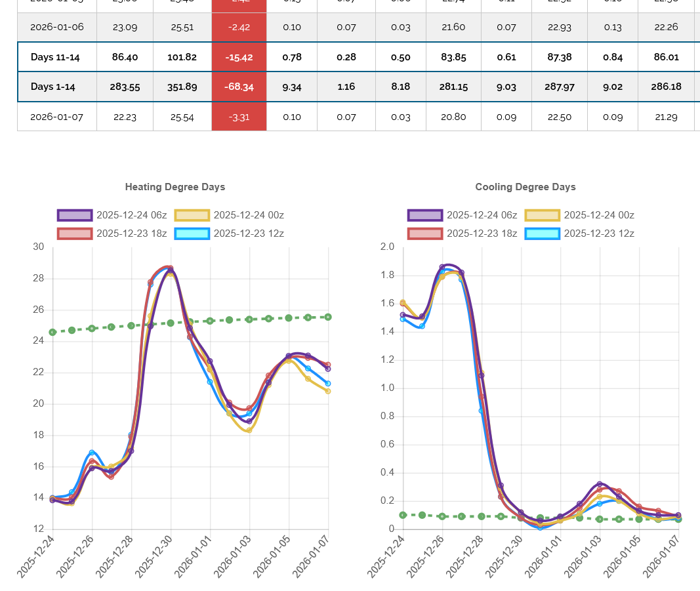Click the Heating Degree Days chart title
This screenshot has width=700, height=591.
[175, 187]
